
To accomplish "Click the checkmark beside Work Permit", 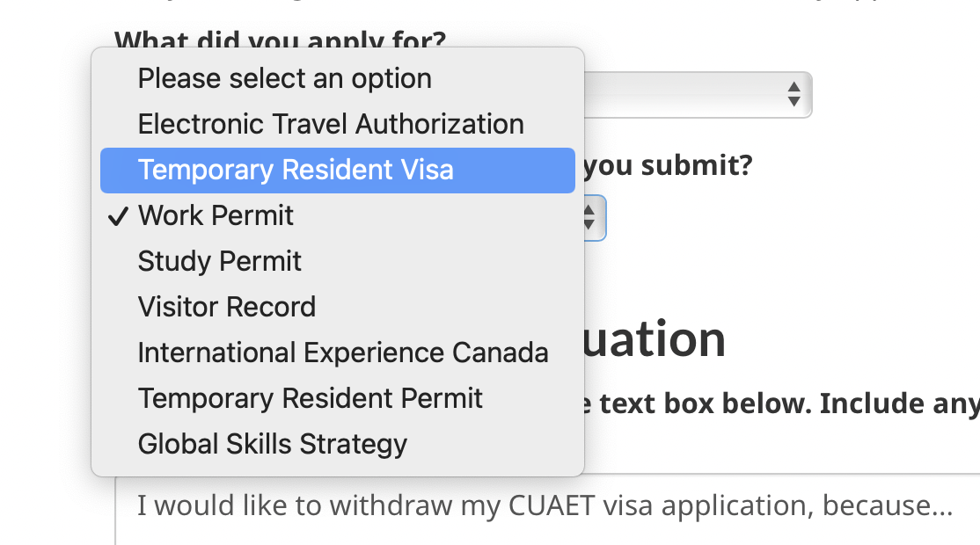I will point(119,216).
